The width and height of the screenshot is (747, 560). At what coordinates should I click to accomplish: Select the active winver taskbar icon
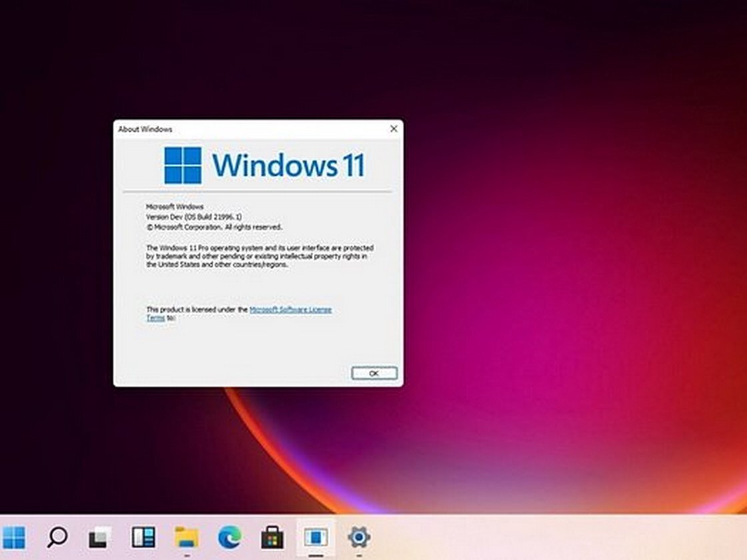click(315, 537)
